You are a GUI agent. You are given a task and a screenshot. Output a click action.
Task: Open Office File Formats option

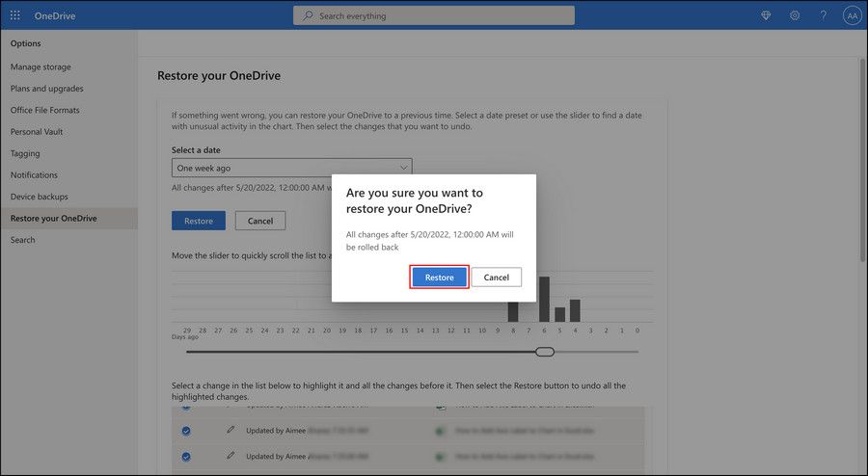[44, 110]
